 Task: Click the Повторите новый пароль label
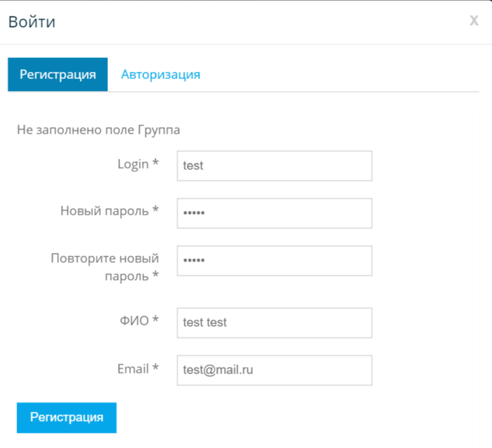[x=105, y=258]
